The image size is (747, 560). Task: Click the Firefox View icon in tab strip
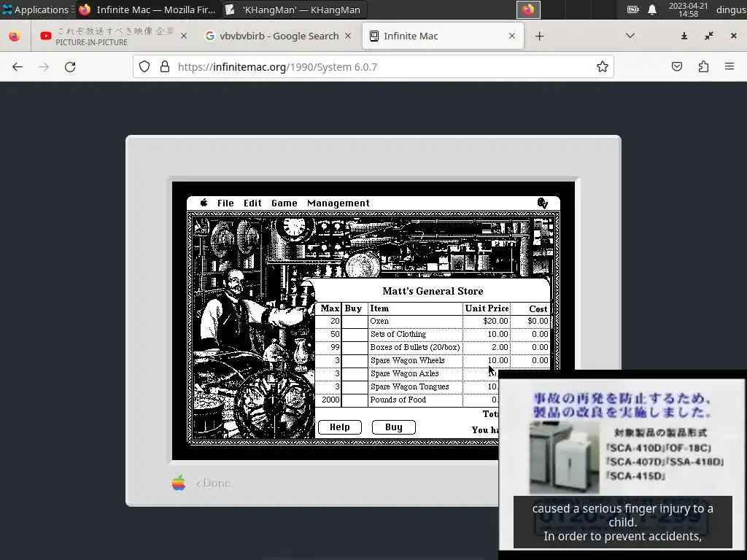15,36
